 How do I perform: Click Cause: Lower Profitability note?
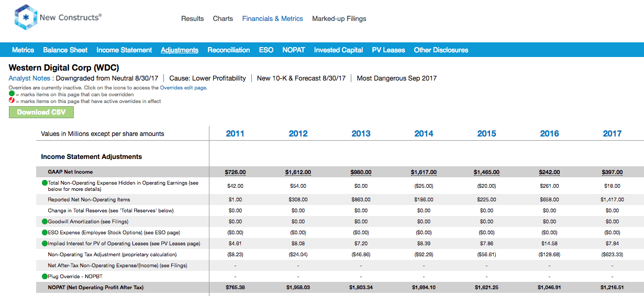[207, 78]
